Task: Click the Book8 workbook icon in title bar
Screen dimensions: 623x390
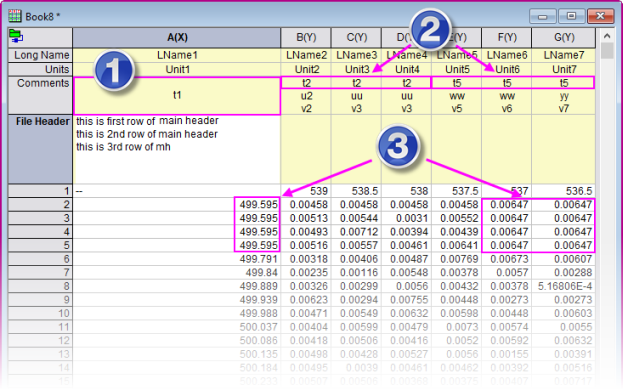Action: click(15, 16)
